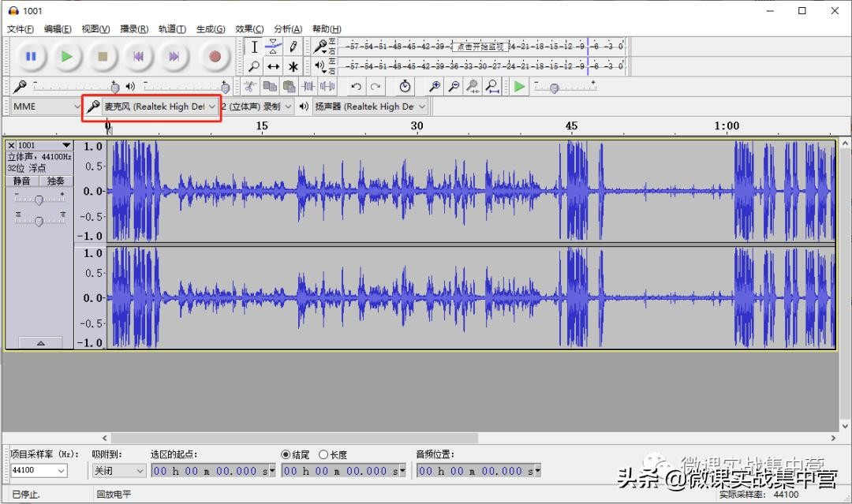Select the Draw pencil tool
Screen dimensions: 852x504
pyautogui.click(x=293, y=47)
